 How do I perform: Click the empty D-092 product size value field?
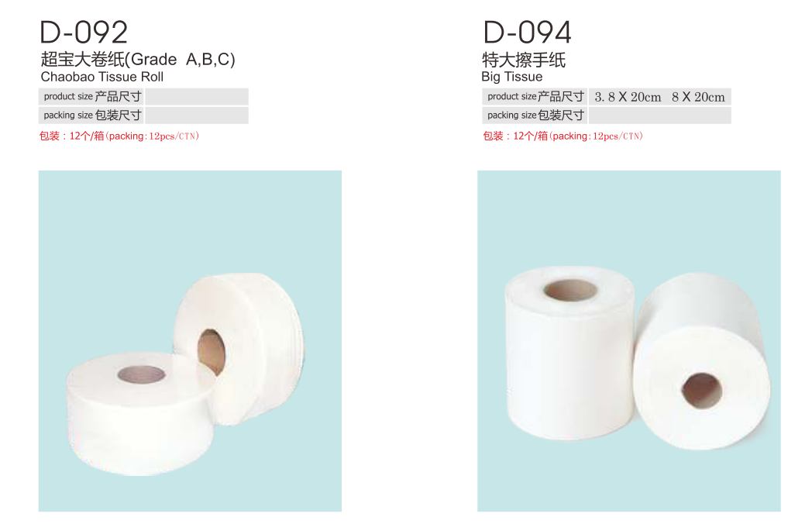coord(197,96)
